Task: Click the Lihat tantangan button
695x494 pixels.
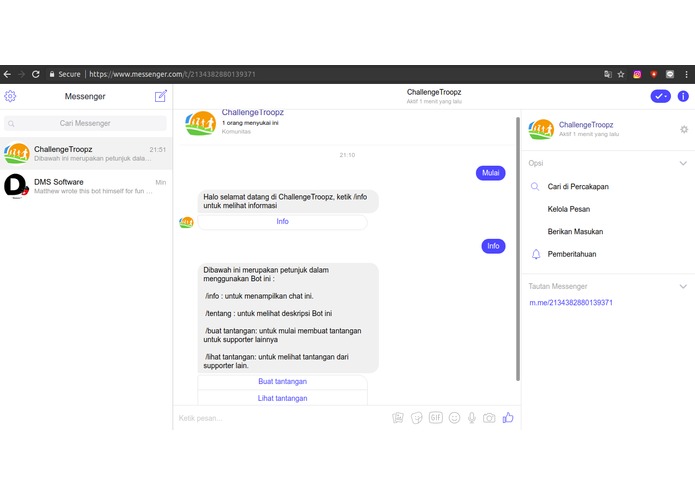Action: (282, 398)
